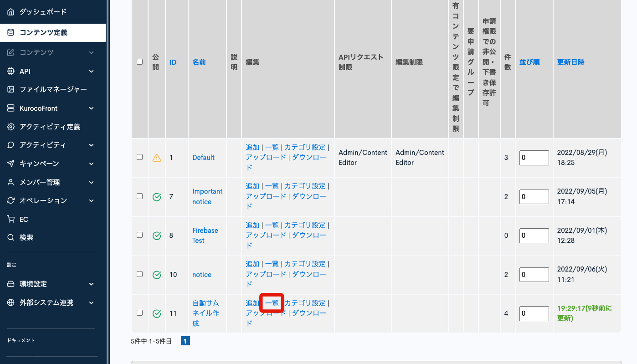Click the gear icon for アクティビティ定義
The image size is (637, 364).
coord(11,127)
